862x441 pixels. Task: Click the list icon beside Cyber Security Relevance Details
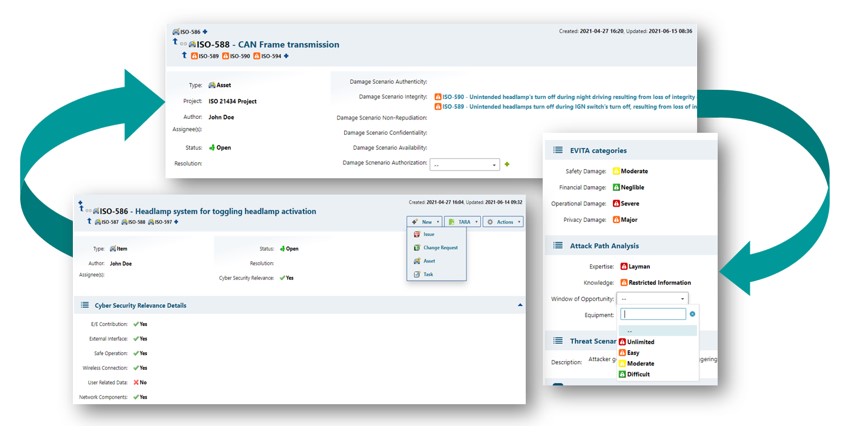click(x=85, y=305)
